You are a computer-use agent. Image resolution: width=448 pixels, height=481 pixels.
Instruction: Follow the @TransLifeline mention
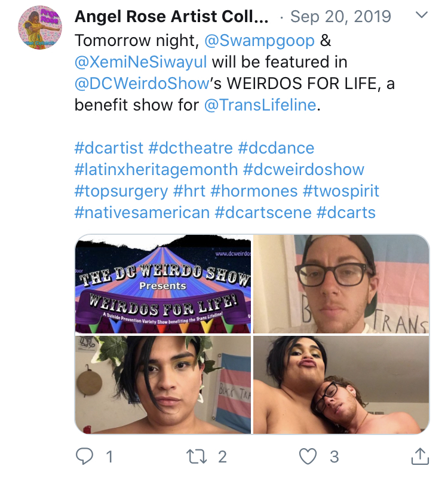260,105
